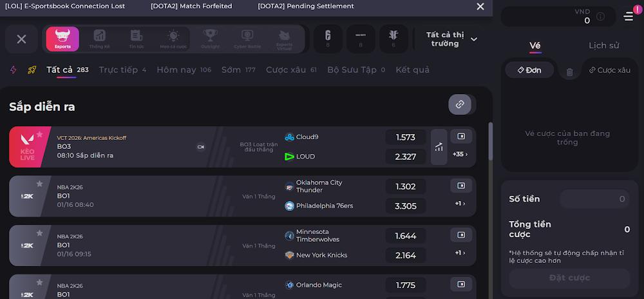Switch to the Bộ Sưu Tập tab
This screenshot has width=644, height=299.
tap(356, 70)
